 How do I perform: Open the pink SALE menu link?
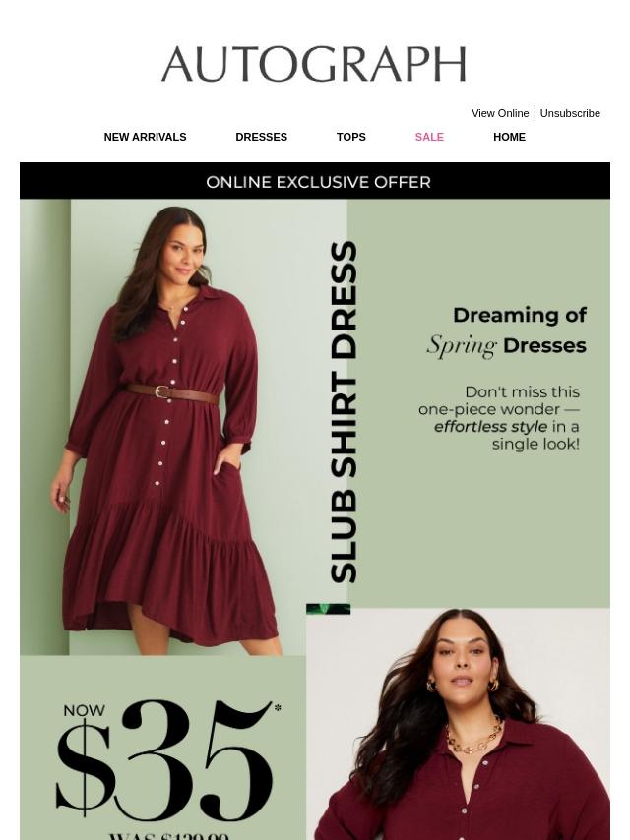429,137
